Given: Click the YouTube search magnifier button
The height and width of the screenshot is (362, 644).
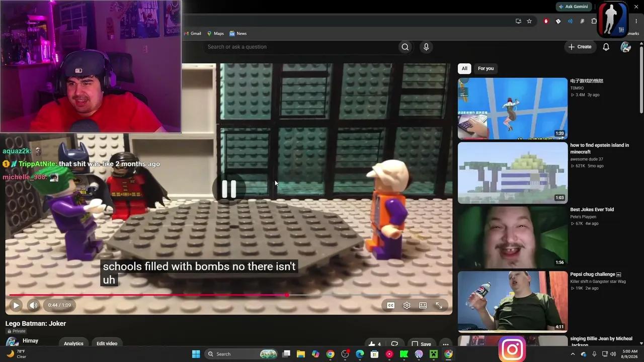Looking at the screenshot, I should pos(405,47).
